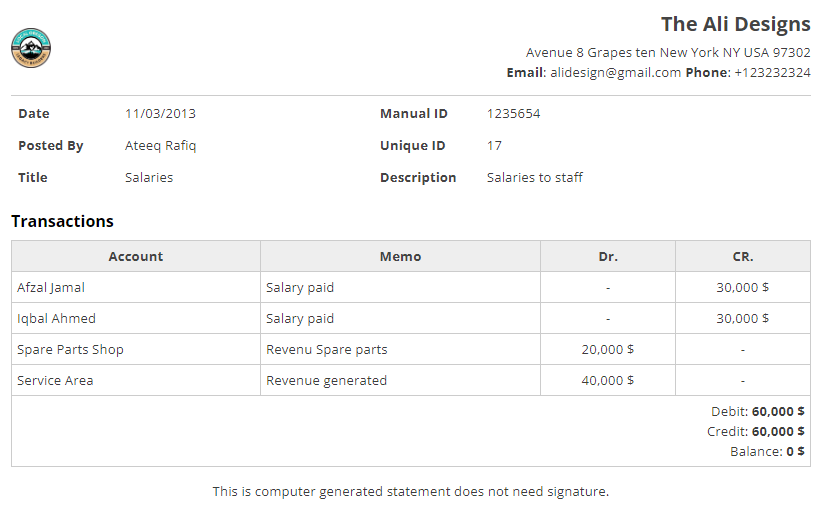Screen dimensions: 819x508
Task: Click the 40,000 $ debit amount
Action: tap(608, 380)
